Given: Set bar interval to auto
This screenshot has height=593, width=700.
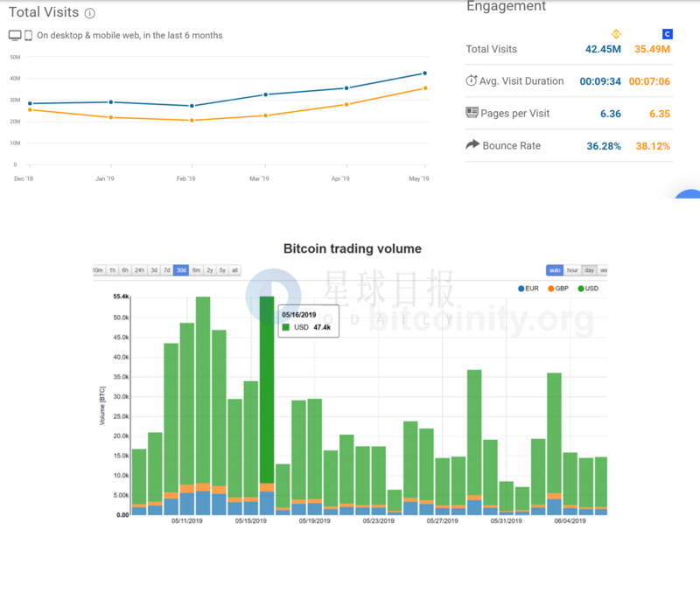Looking at the screenshot, I should pos(555,270).
